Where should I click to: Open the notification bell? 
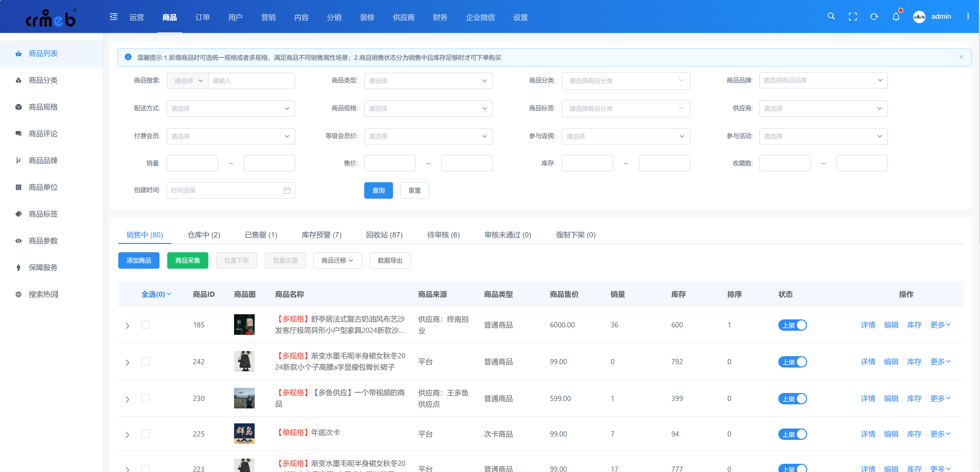[x=896, y=17]
